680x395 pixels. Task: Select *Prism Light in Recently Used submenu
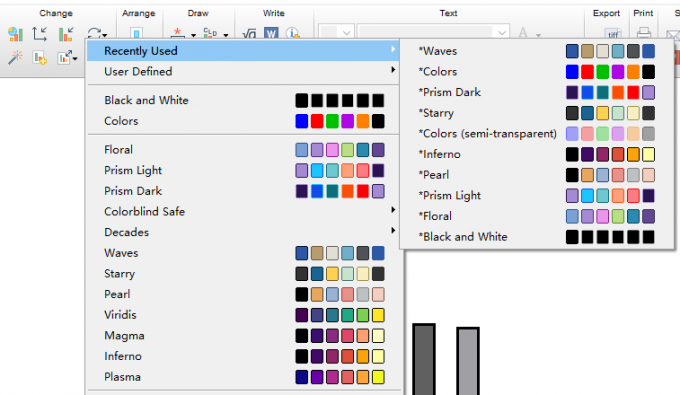pyautogui.click(x=537, y=196)
